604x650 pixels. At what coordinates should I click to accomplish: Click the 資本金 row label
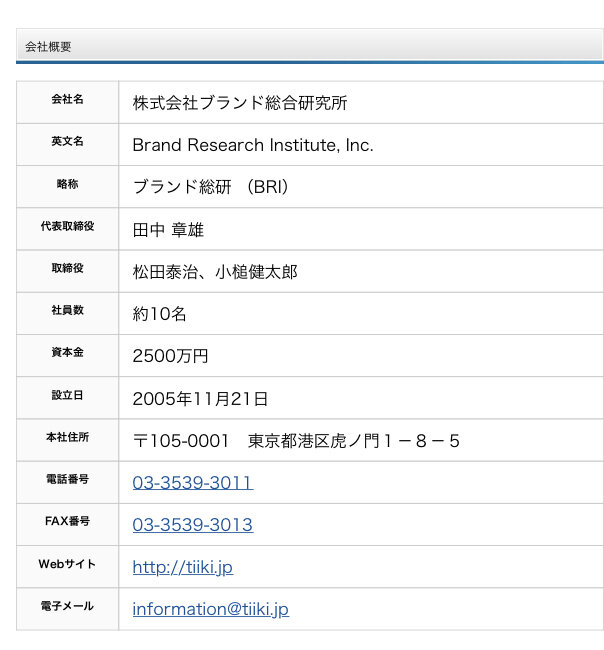pyautogui.click(x=67, y=352)
